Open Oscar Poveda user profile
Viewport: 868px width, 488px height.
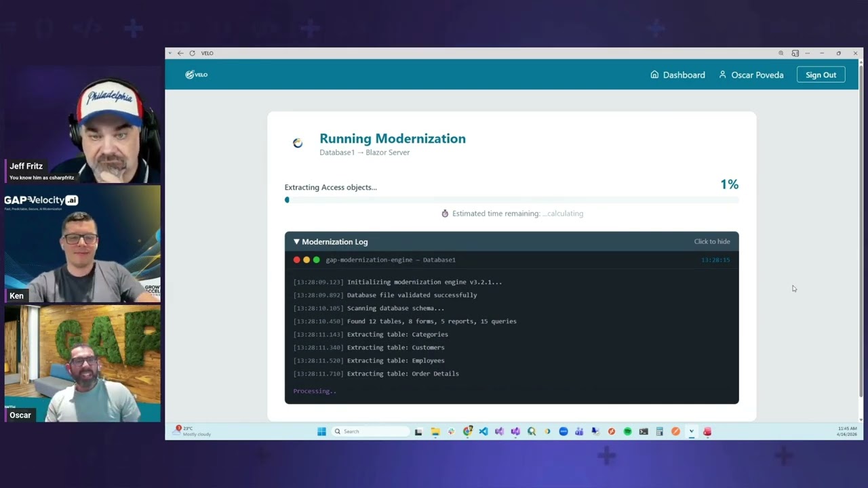click(751, 75)
